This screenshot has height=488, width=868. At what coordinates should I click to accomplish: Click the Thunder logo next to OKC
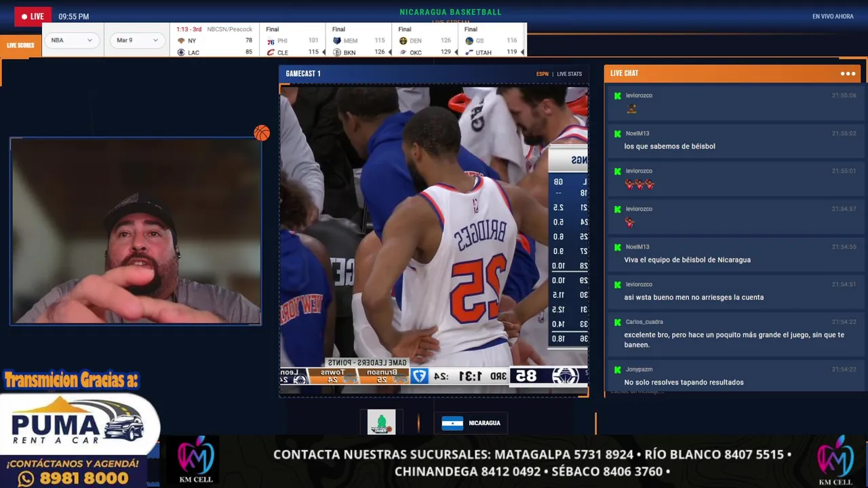[x=403, y=52]
